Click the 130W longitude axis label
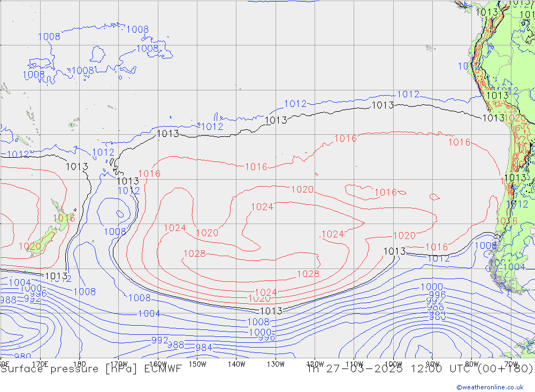The width and height of the screenshot is (535, 392). click(276, 364)
